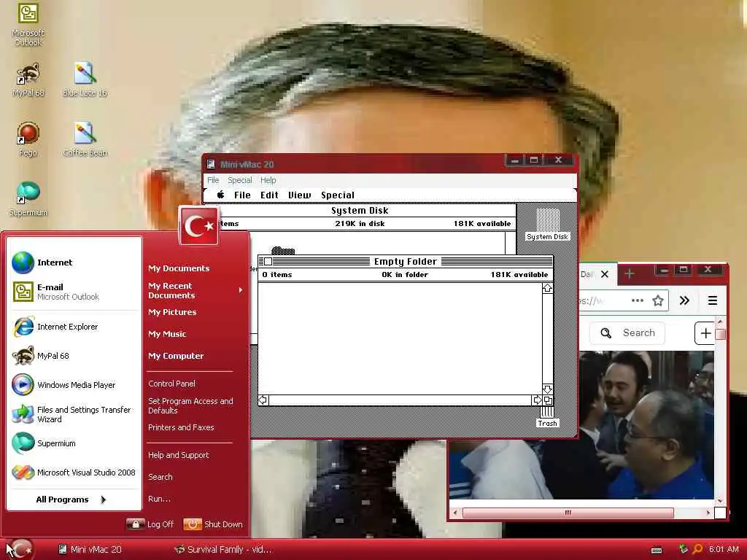Click the keyboard icon in system tray

[x=657, y=550]
